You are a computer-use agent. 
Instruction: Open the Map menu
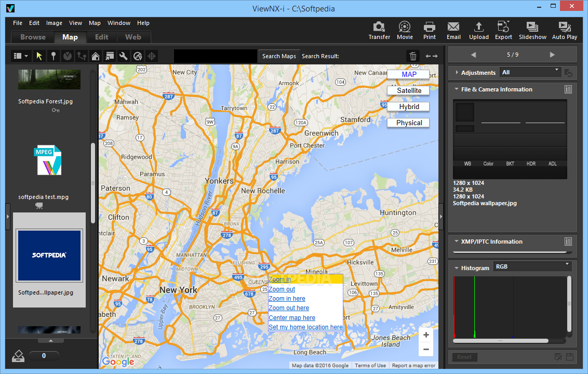95,23
